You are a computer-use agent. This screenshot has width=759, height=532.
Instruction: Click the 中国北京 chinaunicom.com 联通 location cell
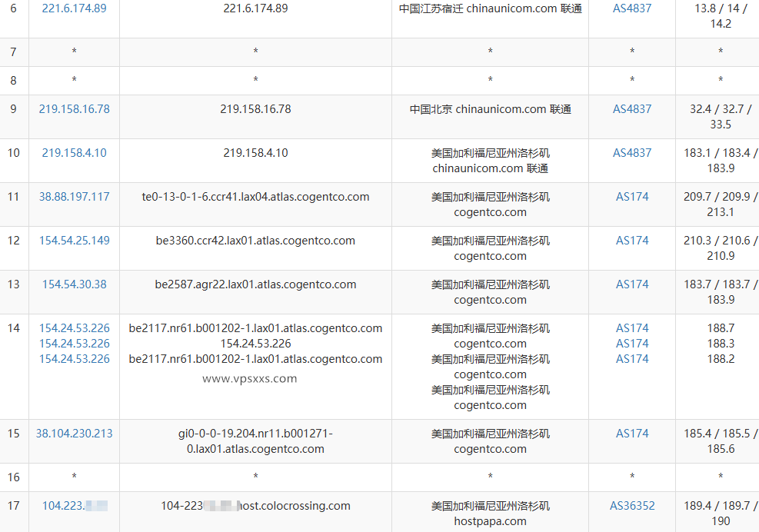pyautogui.click(x=491, y=109)
